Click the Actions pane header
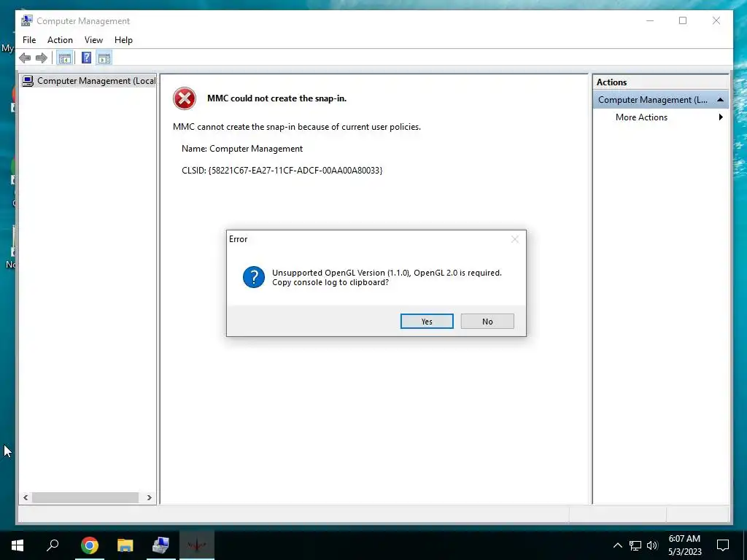Viewport: 747px width, 560px height. click(660, 82)
